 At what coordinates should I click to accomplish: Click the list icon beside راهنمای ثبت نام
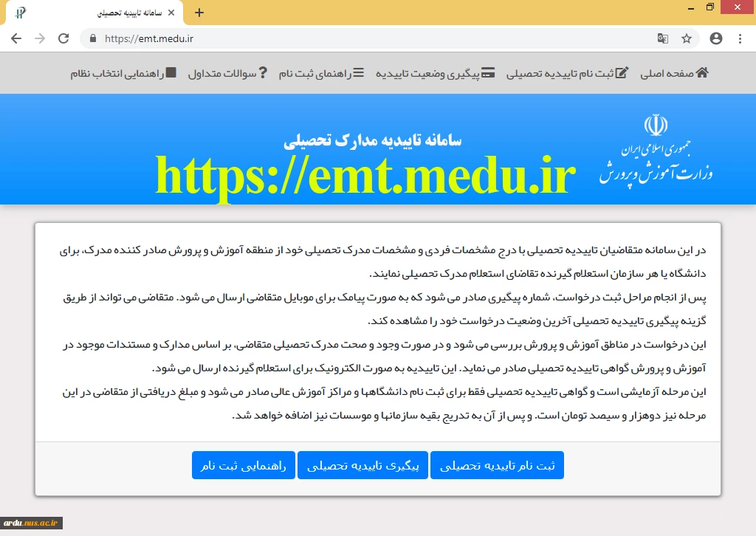(x=358, y=73)
